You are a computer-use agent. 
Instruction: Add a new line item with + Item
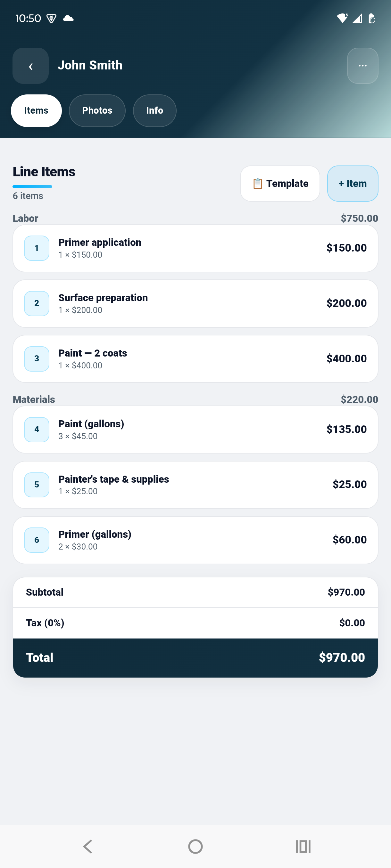point(352,183)
